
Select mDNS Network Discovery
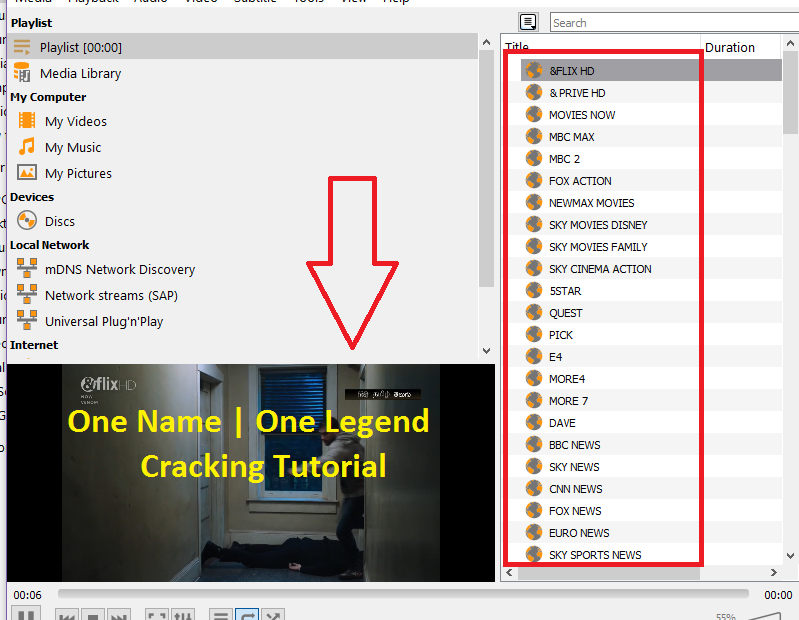120,269
